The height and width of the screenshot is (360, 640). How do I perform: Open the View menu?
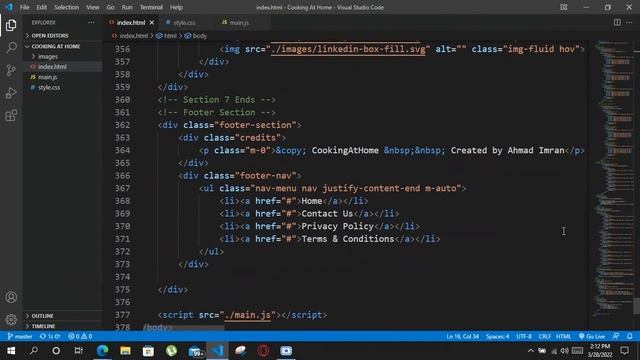tap(93, 7)
